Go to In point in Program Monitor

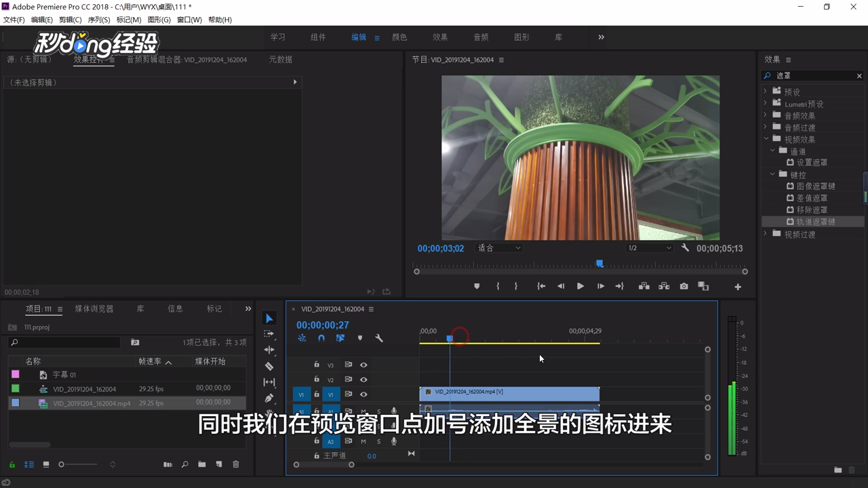(x=541, y=286)
